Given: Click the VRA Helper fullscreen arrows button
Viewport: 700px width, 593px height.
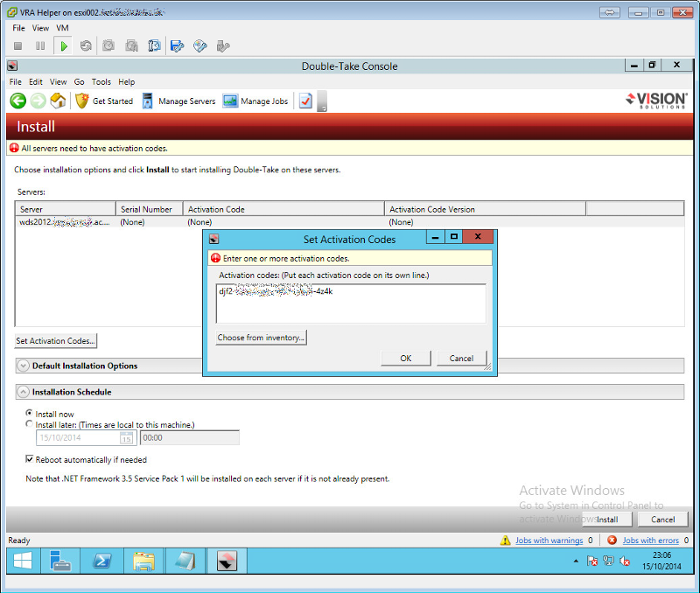Looking at the screenshot, I should tap(609, 12).
